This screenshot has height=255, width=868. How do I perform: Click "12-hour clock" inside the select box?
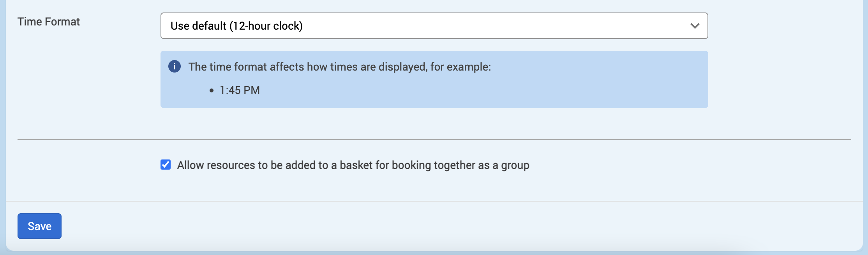click(266, 26)
